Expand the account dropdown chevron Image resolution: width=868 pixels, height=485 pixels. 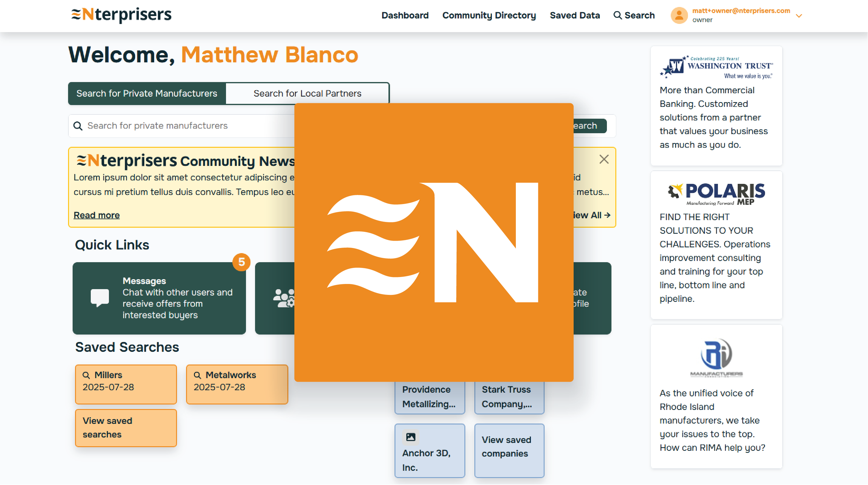tap(799, 16)
